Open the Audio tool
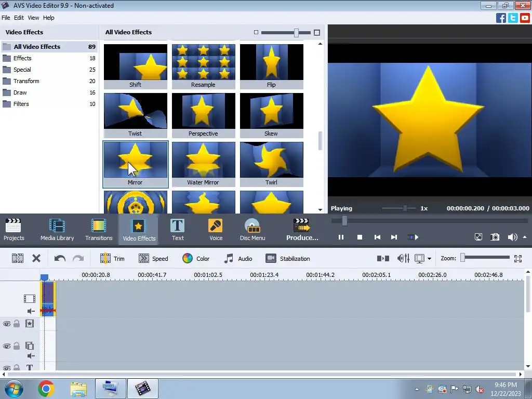The height and width of the screenshot is (399, 532). [238, 259]
